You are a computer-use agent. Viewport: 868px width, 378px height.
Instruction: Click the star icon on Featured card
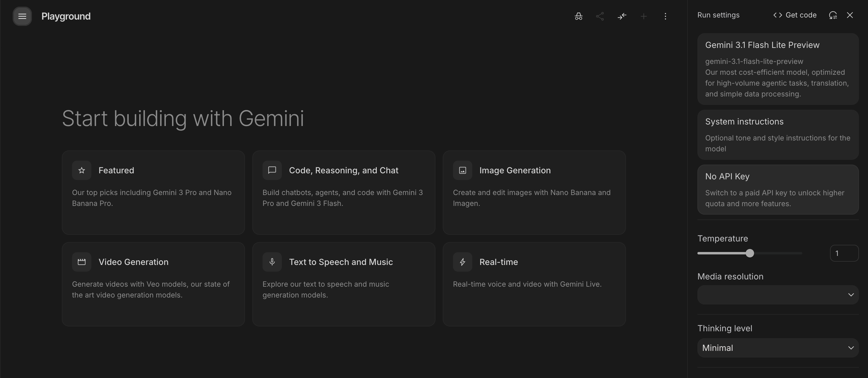tap(82, 171)
